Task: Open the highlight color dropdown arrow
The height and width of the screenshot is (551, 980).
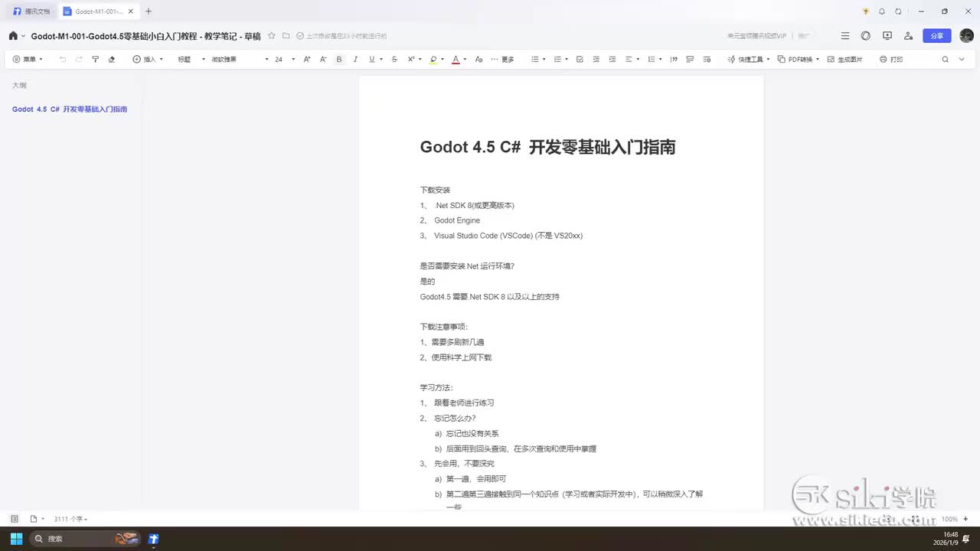Action: pyautogui.click(x=443, y=59)
